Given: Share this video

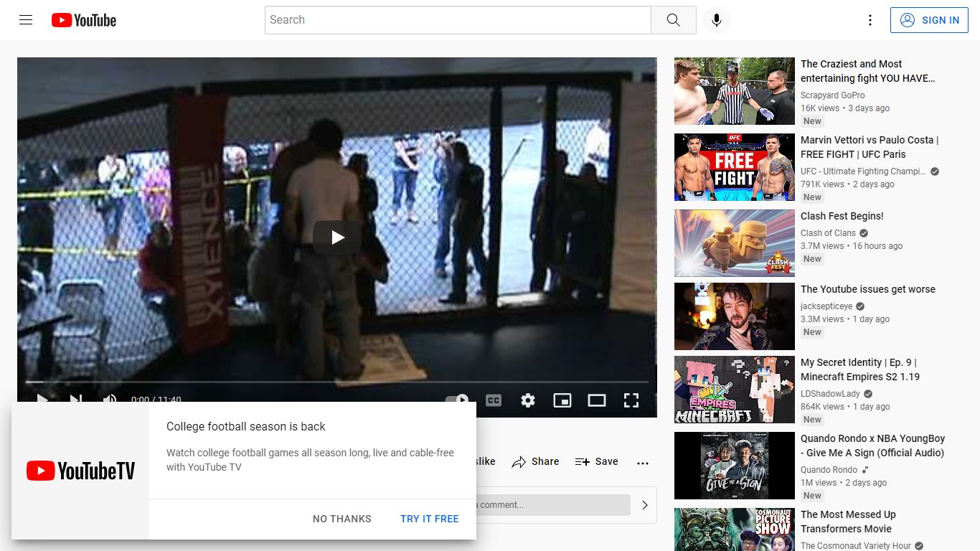Looking at the screenshot, I should (x=535, y=462).
